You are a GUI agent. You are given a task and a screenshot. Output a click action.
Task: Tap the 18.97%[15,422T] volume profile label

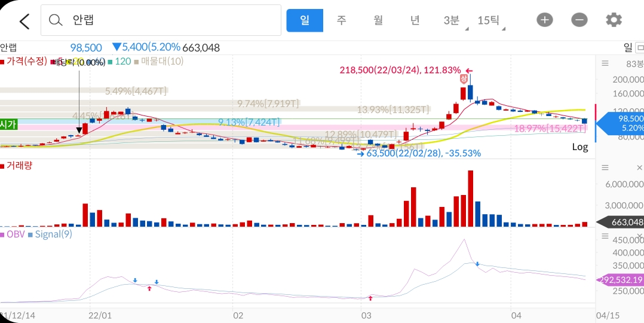[x=550, y=129]
